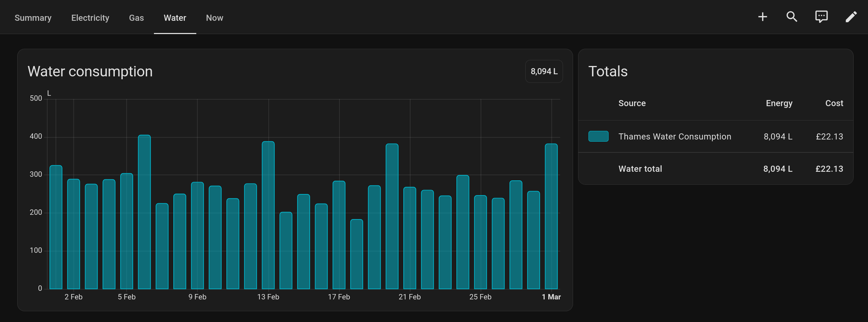Screen dimensions: 868x322
Task: Click the 500 y-axis label
Action: [x=36, y=98]
